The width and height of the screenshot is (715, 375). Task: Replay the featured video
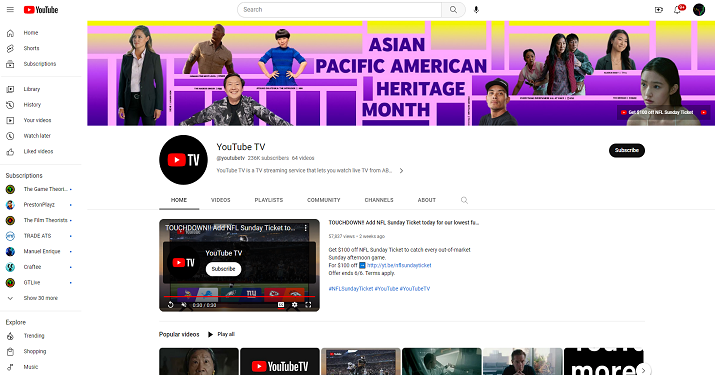[x=171, y=305]
